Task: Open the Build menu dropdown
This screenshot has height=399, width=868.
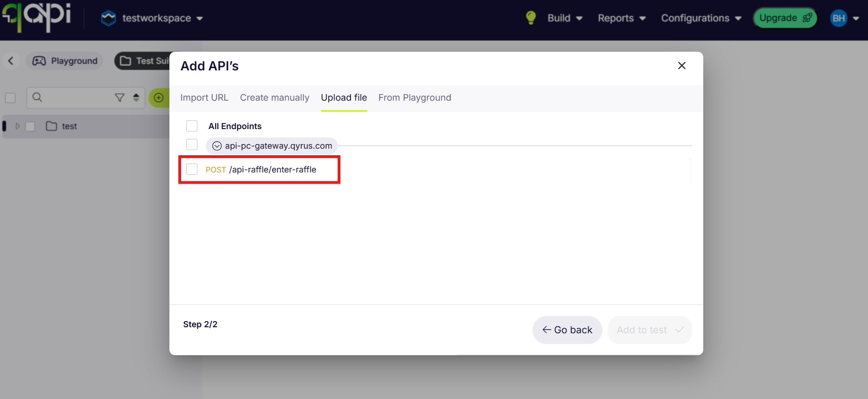Action: 565,18
